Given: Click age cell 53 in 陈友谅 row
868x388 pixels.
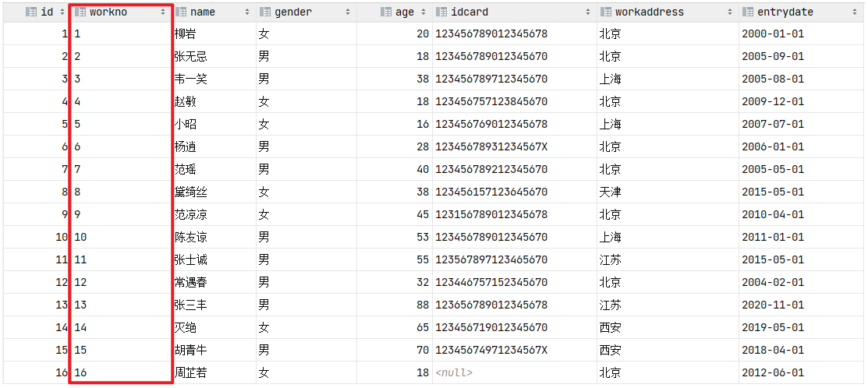Looking at the screenshot, I should (423, 237).
